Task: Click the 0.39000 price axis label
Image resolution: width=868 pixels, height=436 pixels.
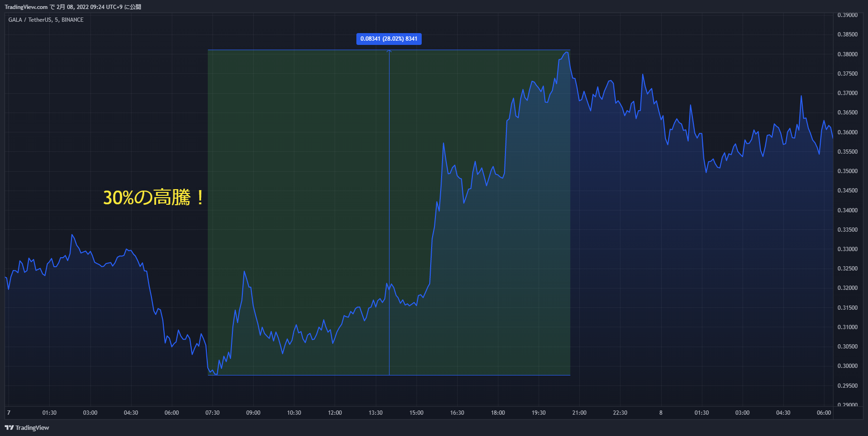Action: coord(848,15)
